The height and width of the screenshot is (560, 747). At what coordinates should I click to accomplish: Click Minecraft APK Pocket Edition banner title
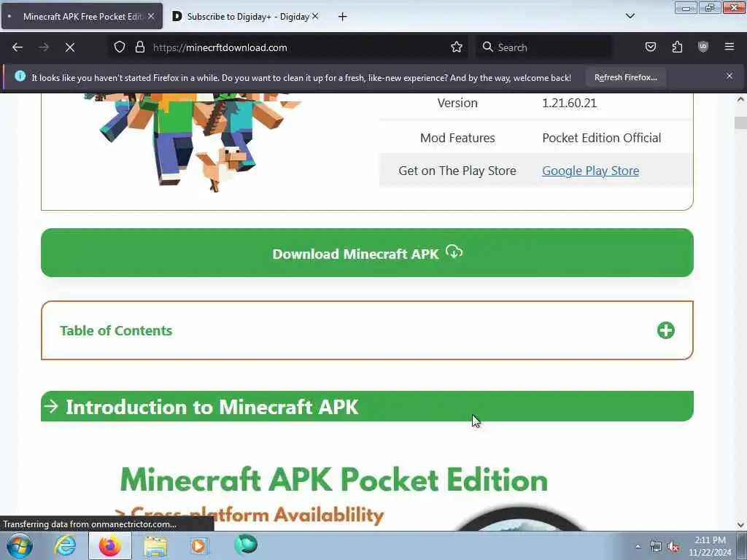pos(334,480)
